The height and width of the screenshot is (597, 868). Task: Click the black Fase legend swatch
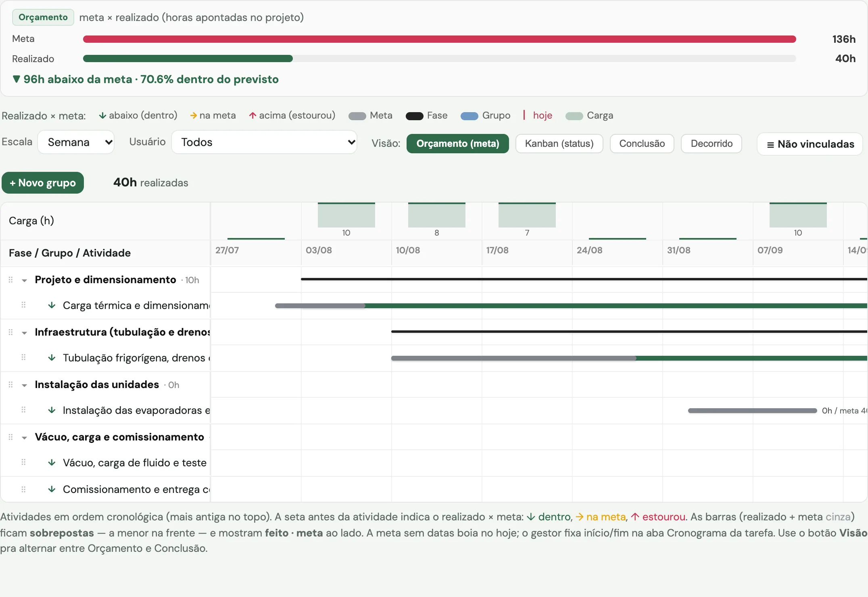point(414,116)
